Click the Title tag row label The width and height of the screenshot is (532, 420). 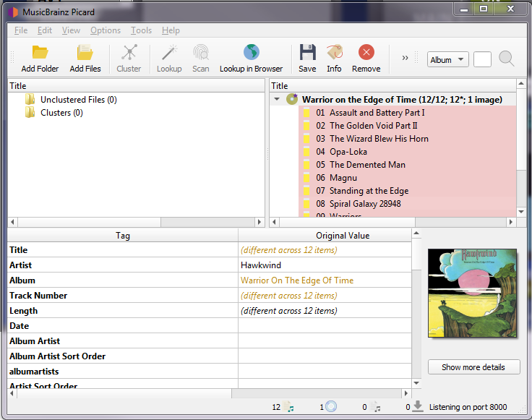click(19, 250)
